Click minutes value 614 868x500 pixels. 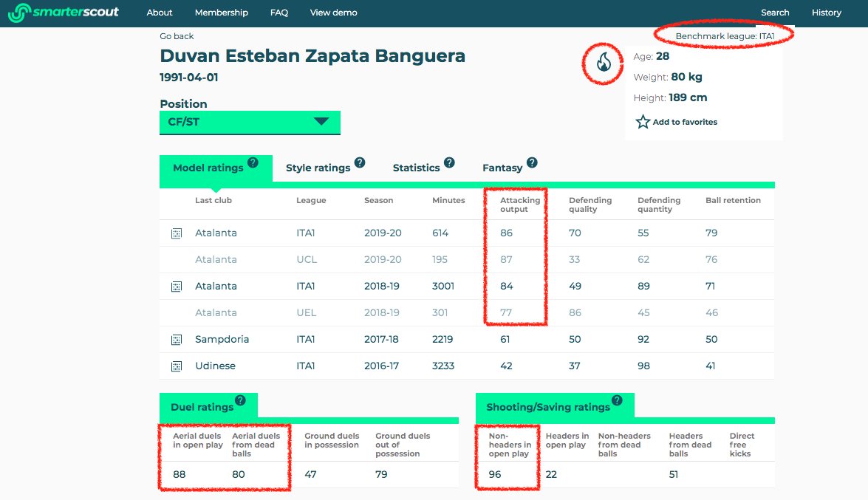click(x=440, y=233)
